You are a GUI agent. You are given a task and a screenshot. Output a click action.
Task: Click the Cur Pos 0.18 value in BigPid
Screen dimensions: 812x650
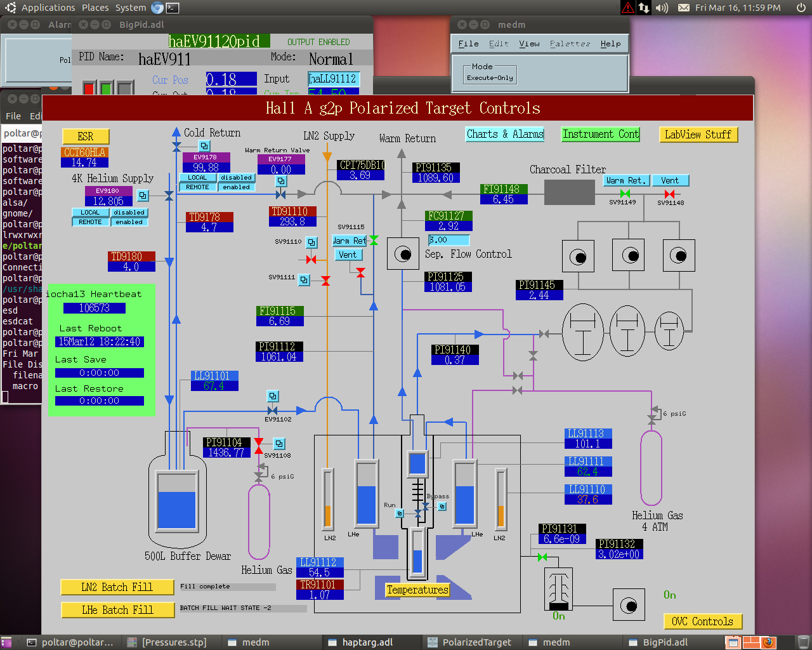[231, 79]
